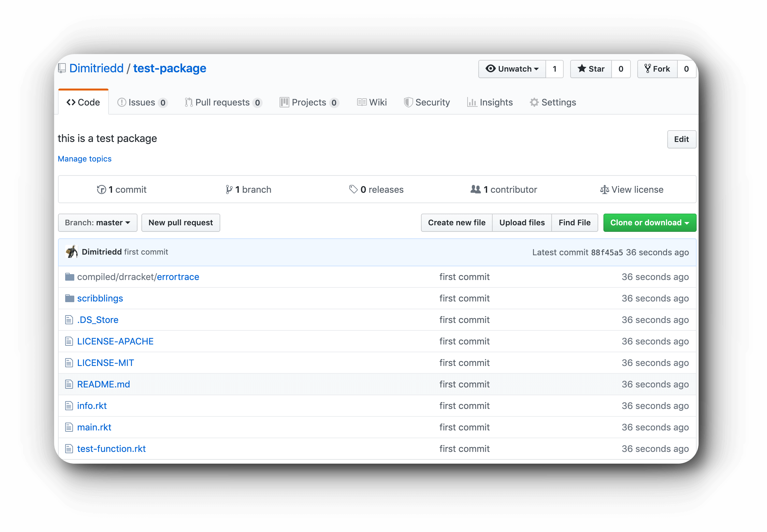The width and height of the screenshot is (767, 532).
Task: Switch to the Code tab
Action: [83, 102]
